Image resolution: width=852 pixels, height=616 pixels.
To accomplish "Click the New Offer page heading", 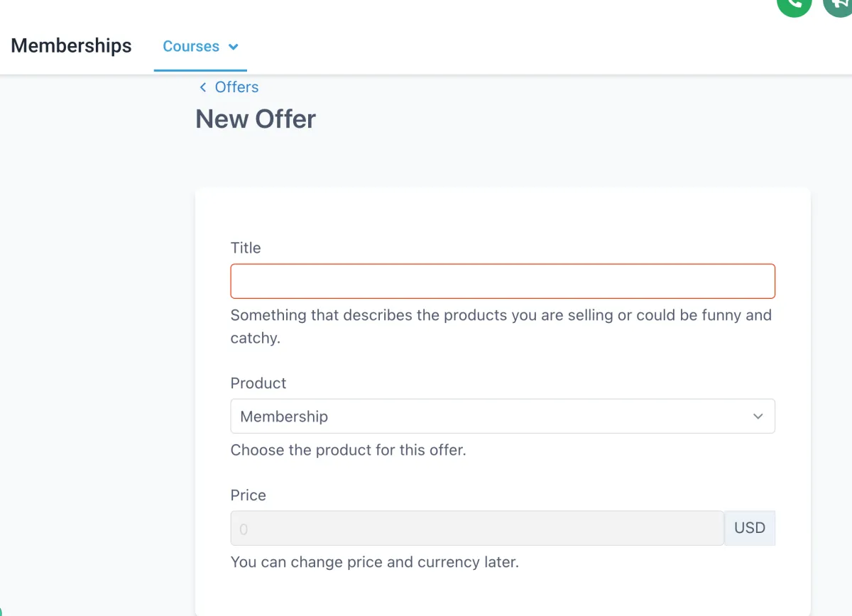I will click(x=256, y=119).
